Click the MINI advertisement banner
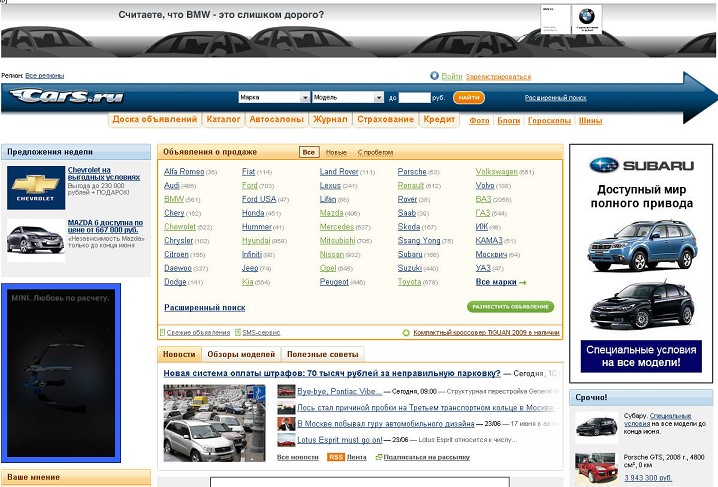 [61, 373]
